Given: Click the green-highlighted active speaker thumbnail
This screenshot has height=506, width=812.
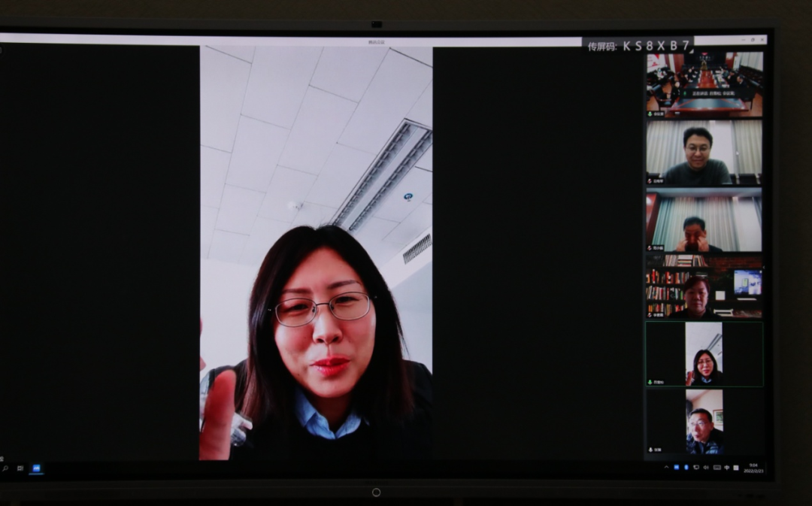Looking at the screenshot, I should [x=704, y=354].
